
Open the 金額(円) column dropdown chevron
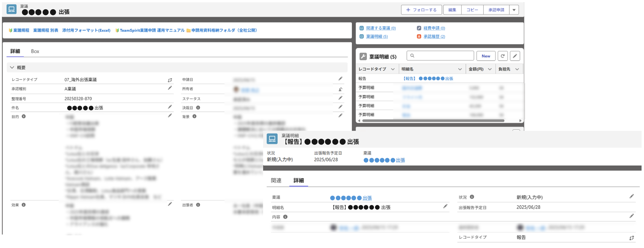pyautogui.click(x=490, y=69)
